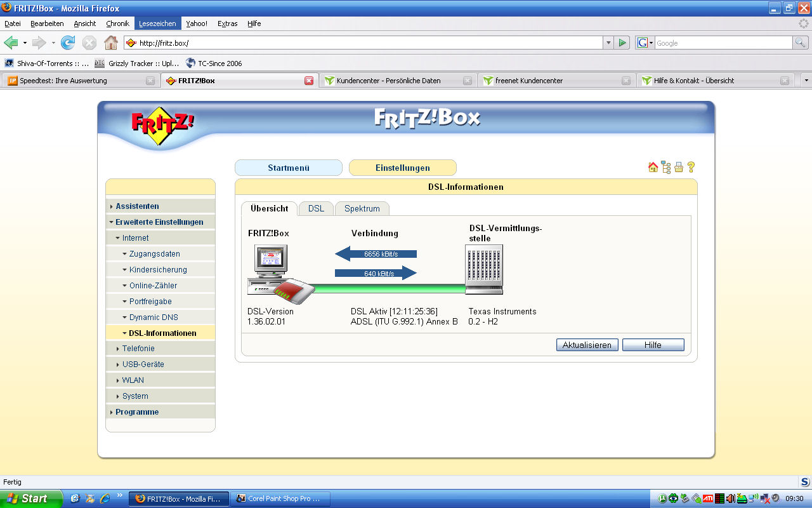Open Grizzly Tracker bookmark

(x=137, y=63)
